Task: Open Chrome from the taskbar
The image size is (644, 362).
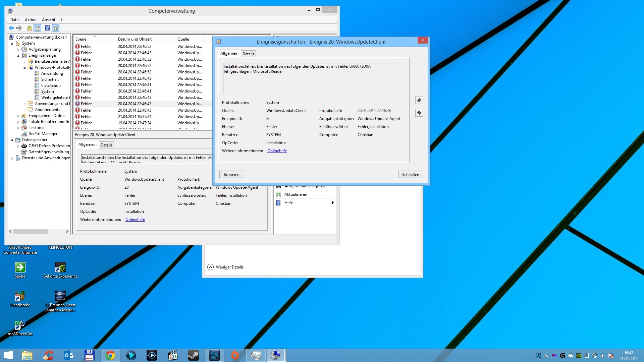Action: (110, 355)
